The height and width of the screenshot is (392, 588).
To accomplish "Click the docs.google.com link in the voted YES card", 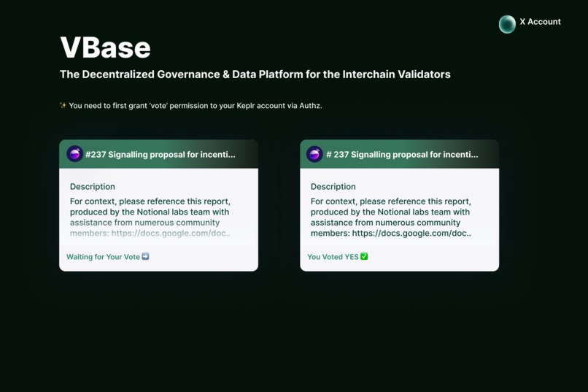I will (411, 233).
